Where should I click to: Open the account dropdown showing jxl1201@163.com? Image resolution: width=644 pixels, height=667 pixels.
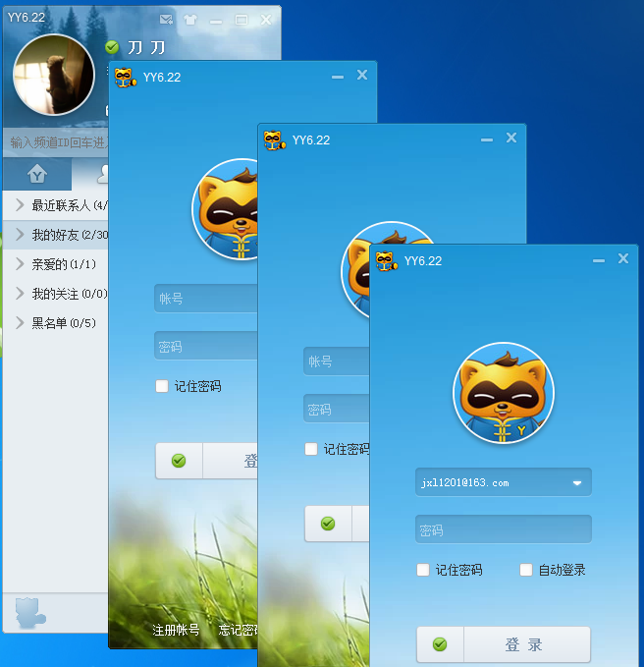pyautogui.click(x=577, y=482)
